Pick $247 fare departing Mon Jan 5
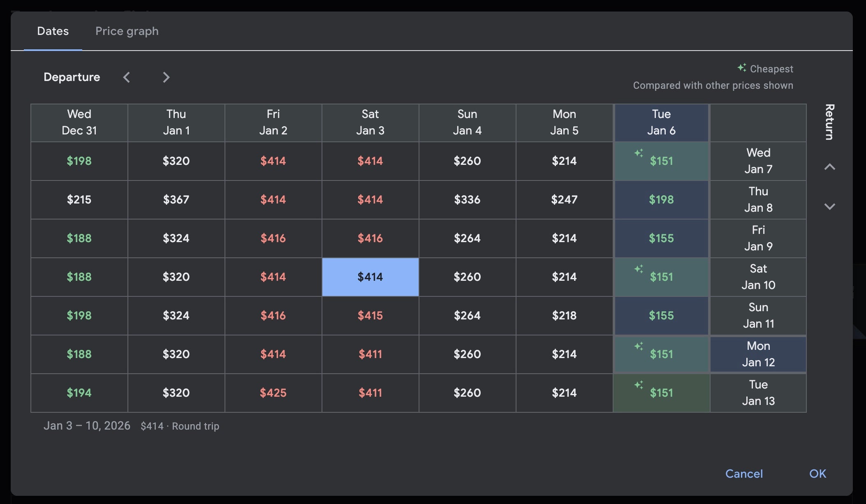 click(x=564, y=199)
